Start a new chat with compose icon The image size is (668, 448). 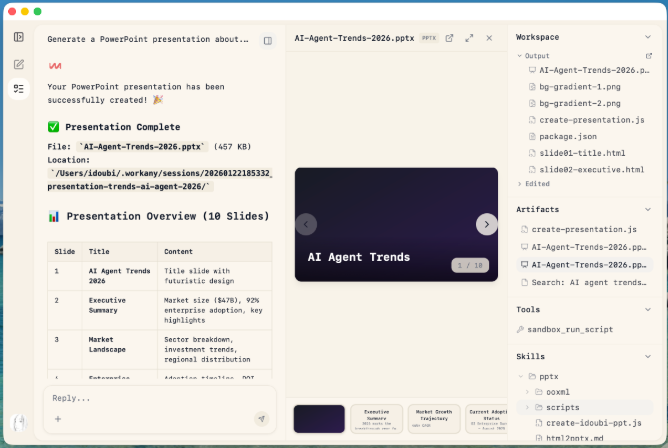(x=19, y=64)
